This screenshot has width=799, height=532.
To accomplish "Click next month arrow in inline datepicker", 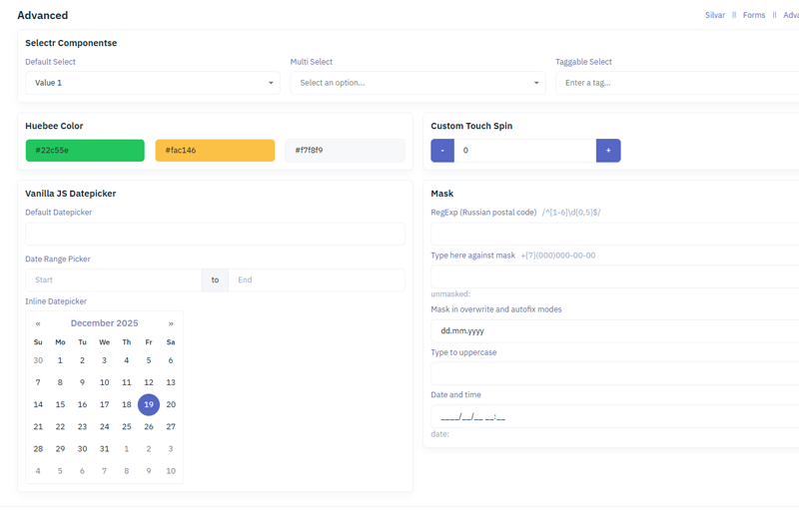I will tap(171, 323).
